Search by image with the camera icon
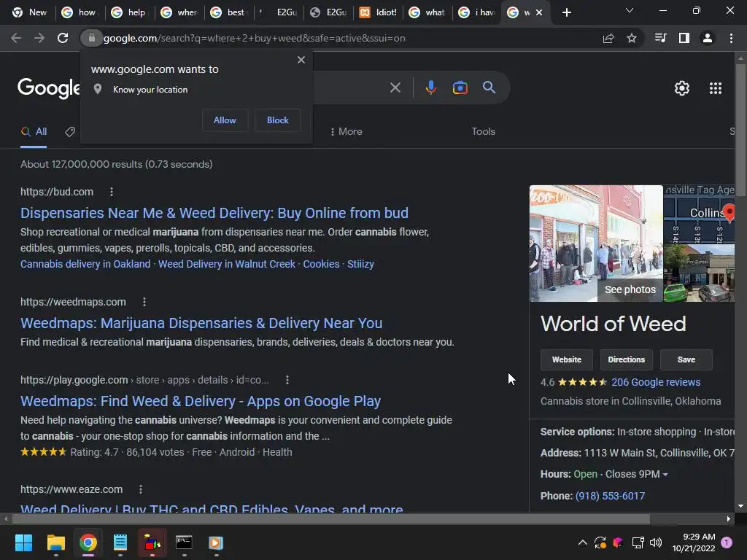Screen dimensions: 747x560 click(x=460, y=87)
